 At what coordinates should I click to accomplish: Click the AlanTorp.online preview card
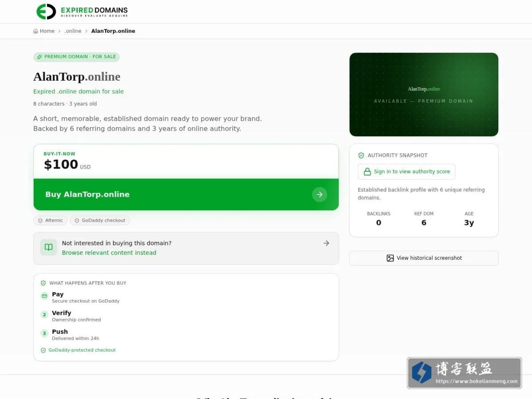click(x=424, y=94)
